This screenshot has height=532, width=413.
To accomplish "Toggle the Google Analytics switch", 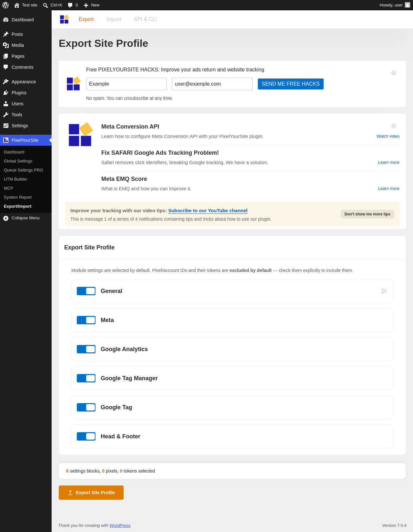I will pos(86,349).
